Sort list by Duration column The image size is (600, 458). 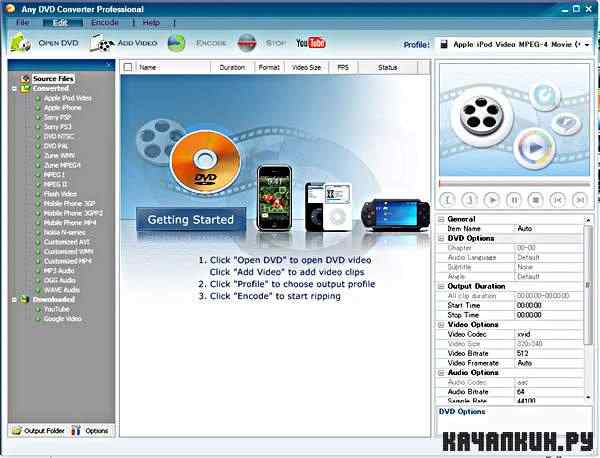pyautogui.click(x=232, y=67)
